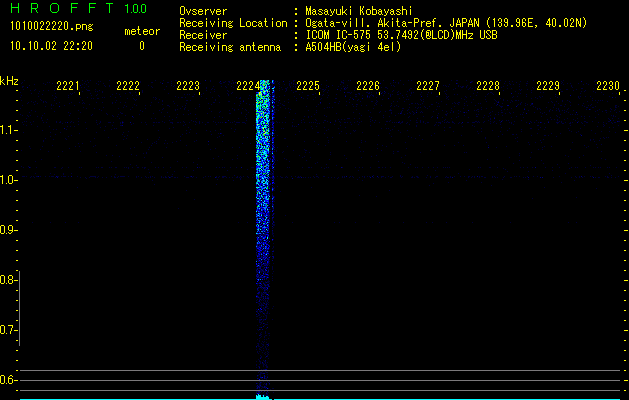Viewport: 629px width, 400px height.
Task: Click the 2223 time axis marker
Action: [188, 86]
